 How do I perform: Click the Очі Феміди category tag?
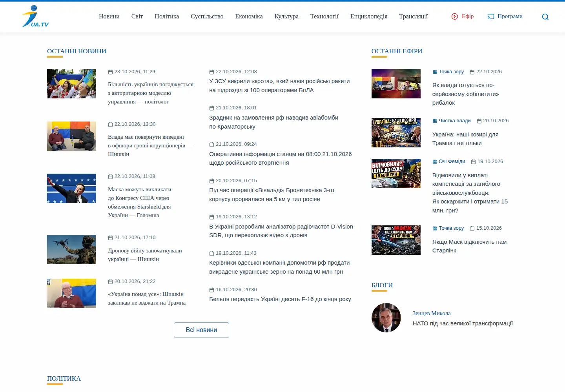(452, 162)
